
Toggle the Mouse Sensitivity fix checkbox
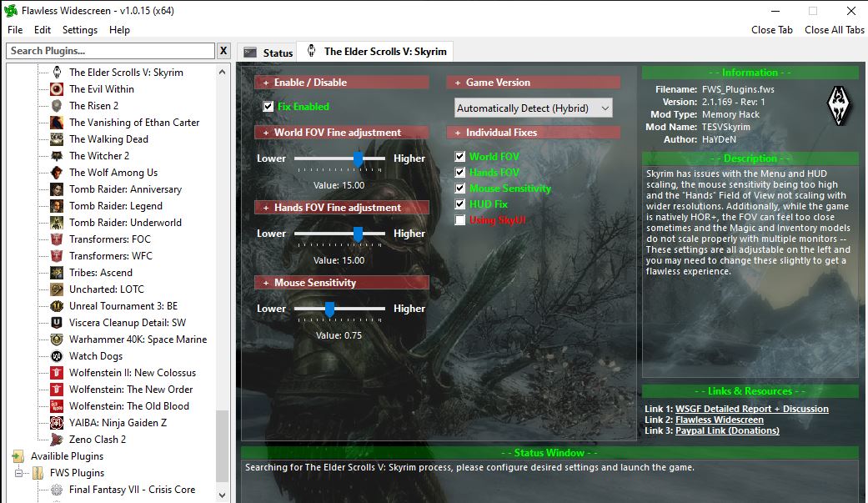[x=459, y=189]
